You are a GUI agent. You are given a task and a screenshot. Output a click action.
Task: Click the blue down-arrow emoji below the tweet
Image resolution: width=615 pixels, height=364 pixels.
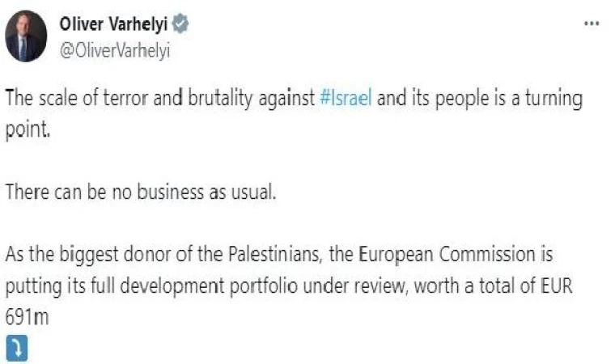(16, 346)
